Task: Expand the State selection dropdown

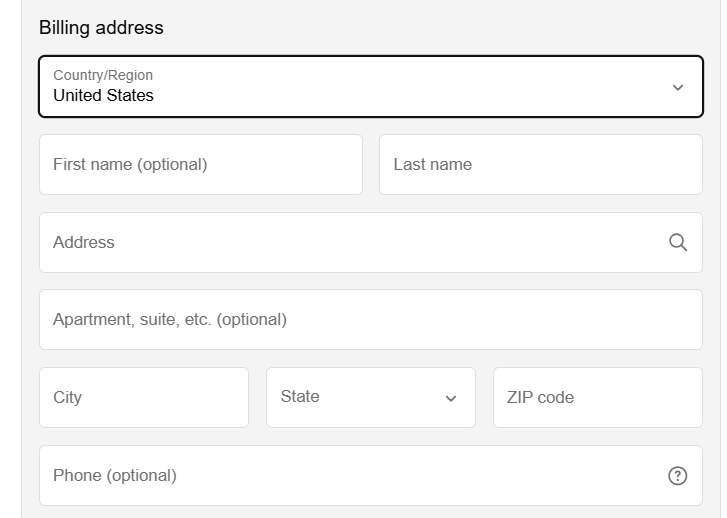Action: point(371,397)
